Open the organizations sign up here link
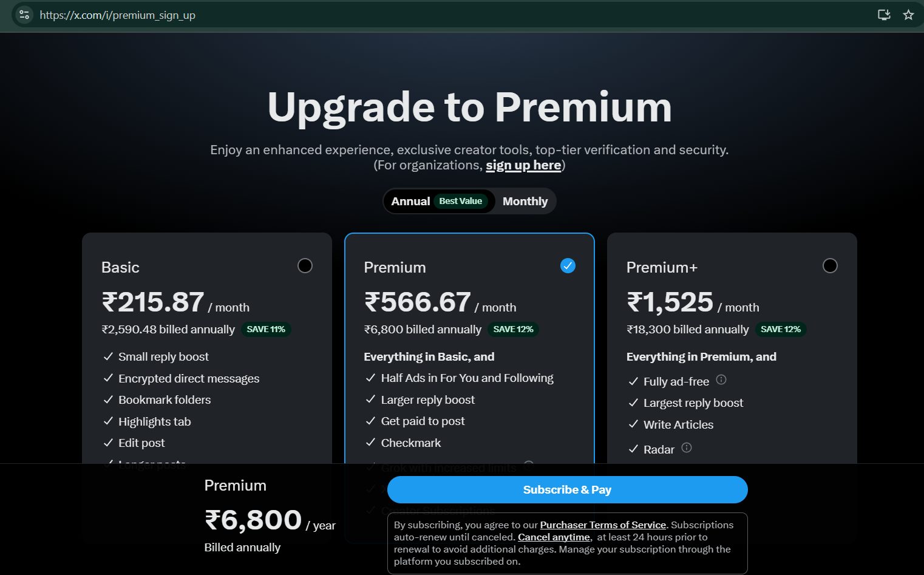The height and width of the screenshot is (575, 924). coord(523,165)
